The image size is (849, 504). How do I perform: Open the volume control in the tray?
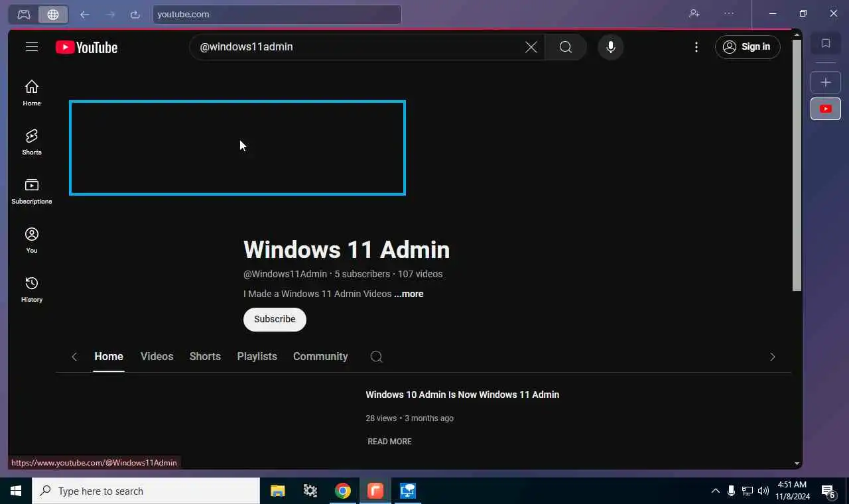click(x=763, y=491)
